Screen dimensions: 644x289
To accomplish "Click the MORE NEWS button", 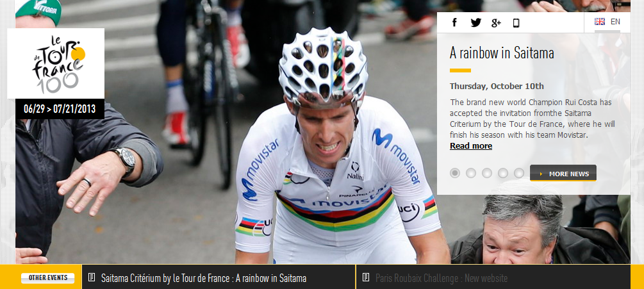I will (563, 173).
